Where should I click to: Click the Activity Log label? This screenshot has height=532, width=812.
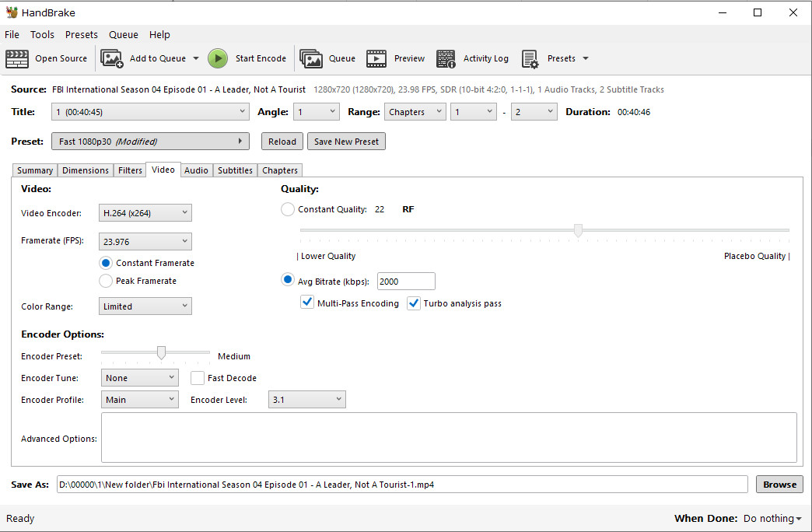(x=486, y=58)
